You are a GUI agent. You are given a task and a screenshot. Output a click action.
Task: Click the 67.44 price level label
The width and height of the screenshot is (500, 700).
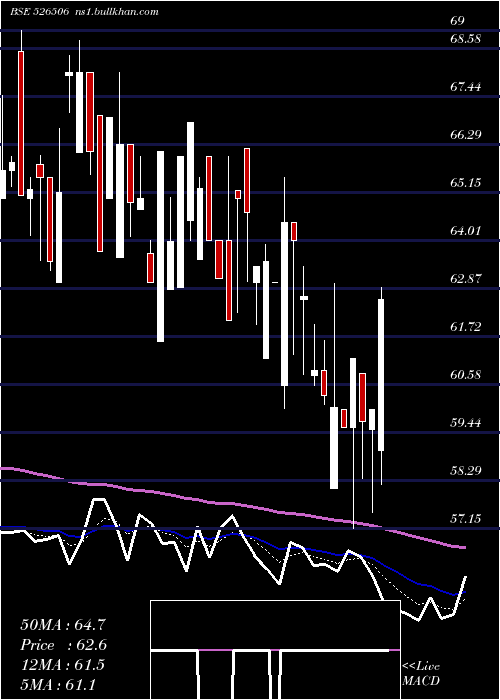[466, 87]
